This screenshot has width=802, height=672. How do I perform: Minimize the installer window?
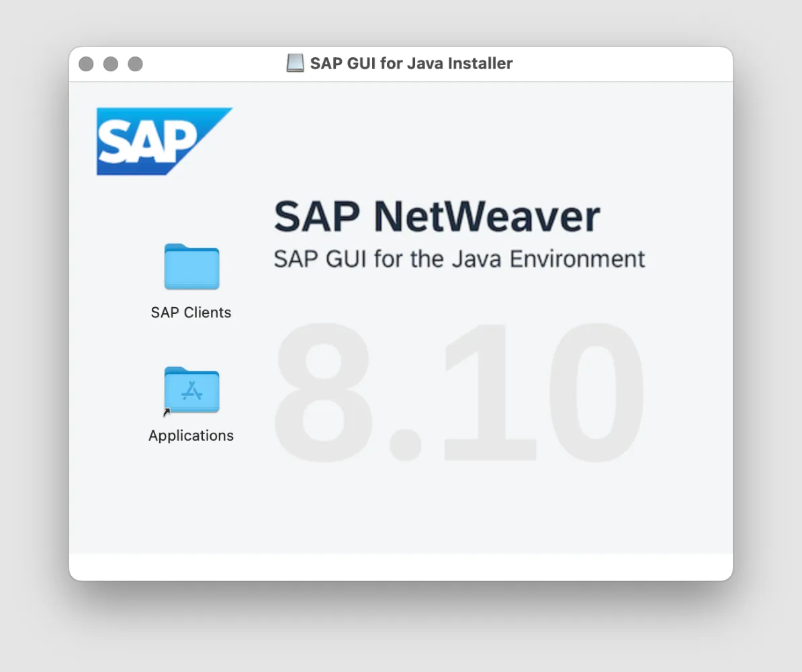coord(110,64)
